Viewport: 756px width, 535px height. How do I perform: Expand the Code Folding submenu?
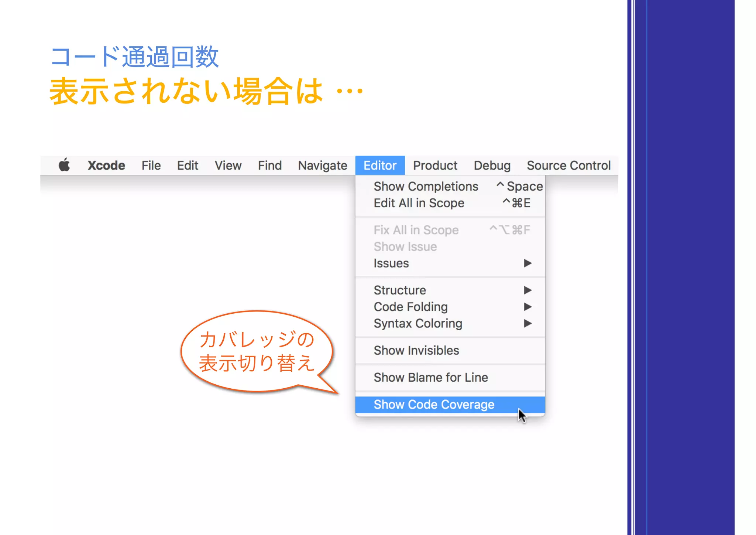click(x=450, y=307)
